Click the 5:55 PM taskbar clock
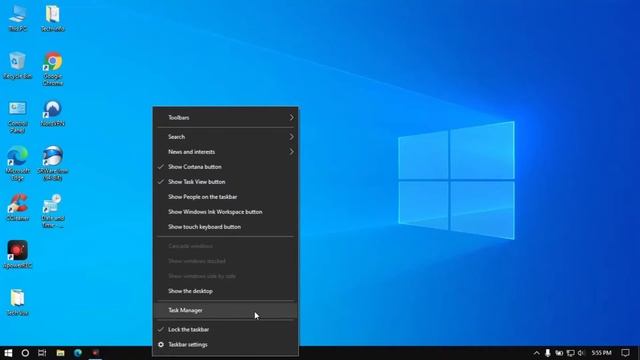Viewport: 640px width, 360px height. click(x=602, y=353)
